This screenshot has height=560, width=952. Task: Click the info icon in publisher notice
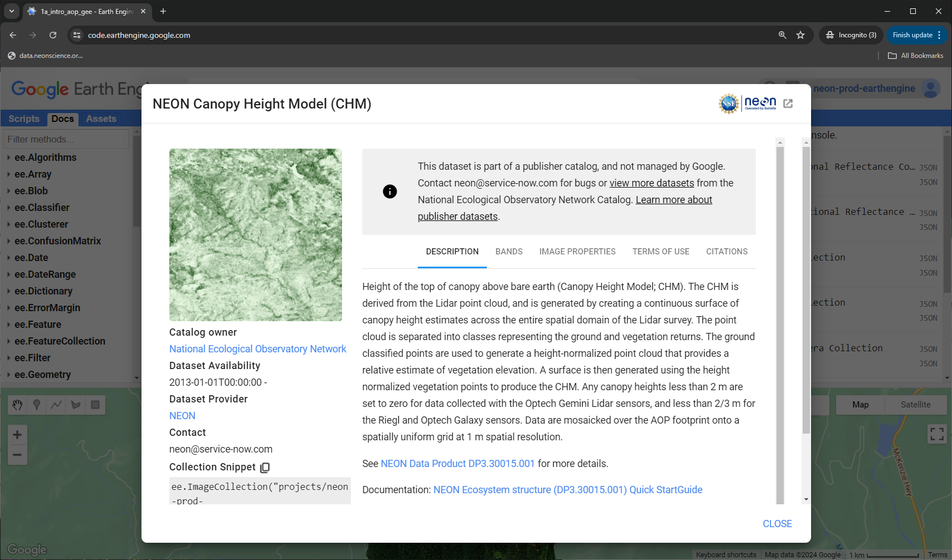tap(390, 191)
